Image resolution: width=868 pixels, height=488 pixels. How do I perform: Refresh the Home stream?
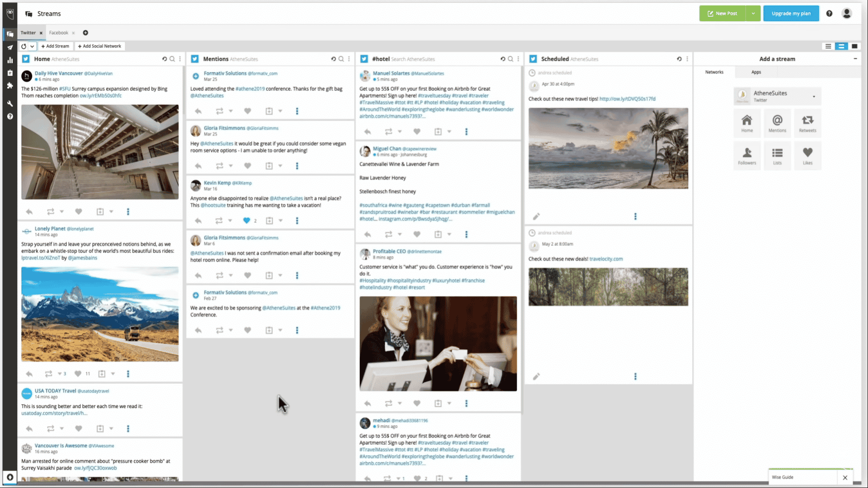pyautogui.click(x=165, y=59)
